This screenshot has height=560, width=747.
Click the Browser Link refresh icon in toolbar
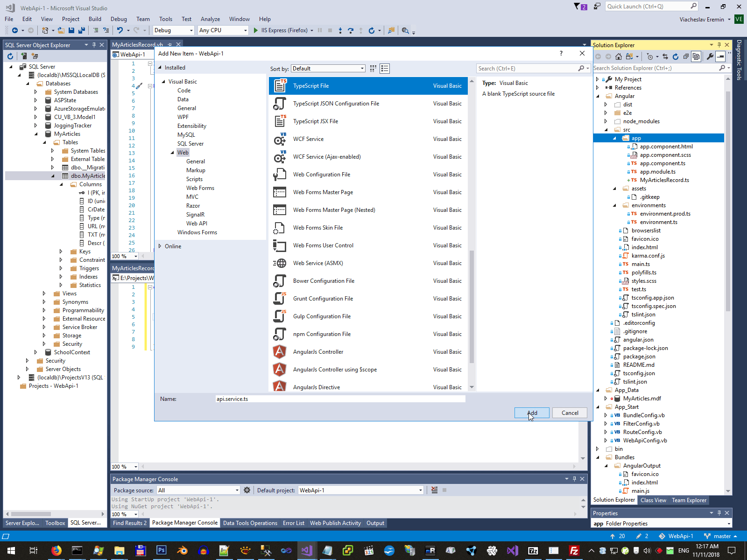(372, 30)
